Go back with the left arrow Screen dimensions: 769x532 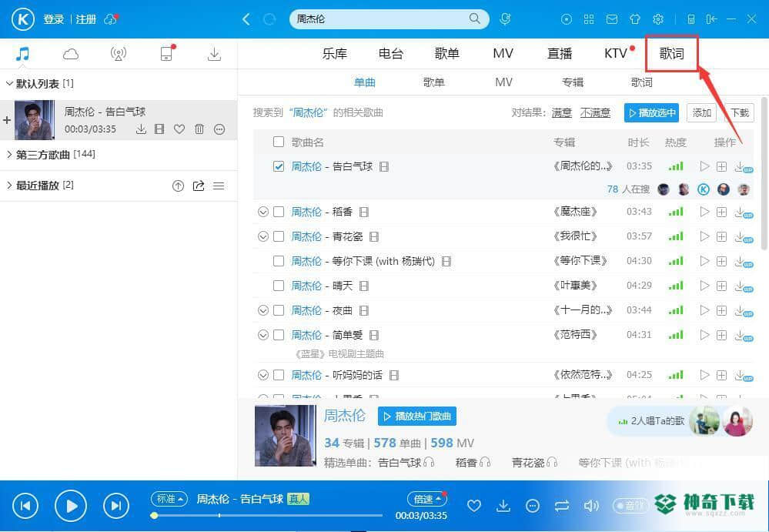click(x=246, y=19)
